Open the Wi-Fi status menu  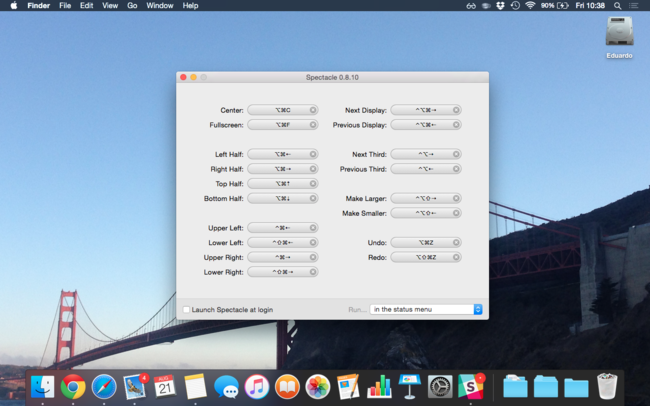click(530, 5)
